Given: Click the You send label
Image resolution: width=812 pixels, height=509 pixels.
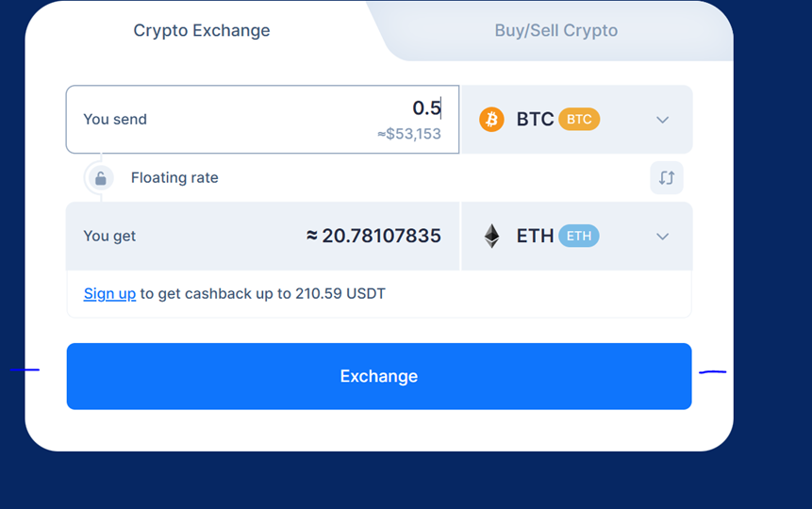Looking at the screenshot, I should 115,120.
